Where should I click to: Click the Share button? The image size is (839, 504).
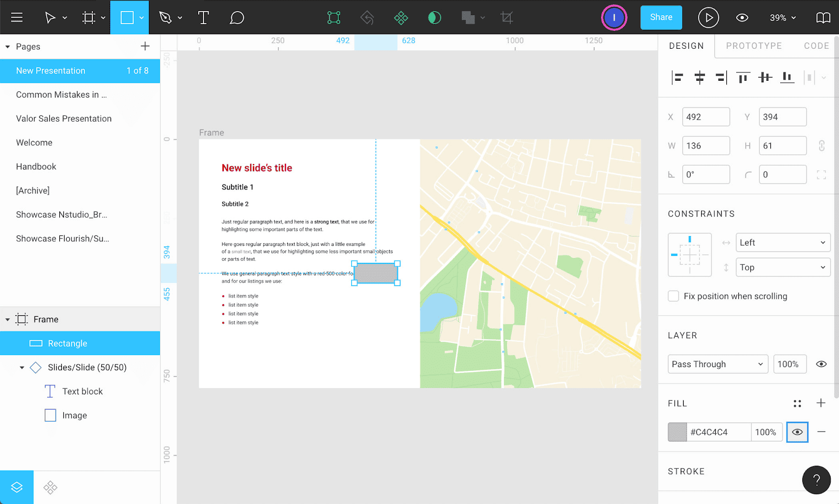click(661, 17)
